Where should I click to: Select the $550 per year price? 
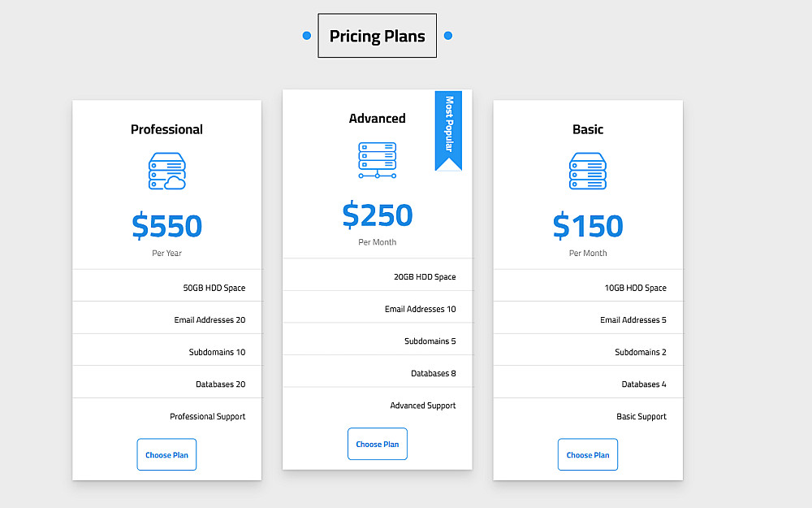tap(166, 226)
